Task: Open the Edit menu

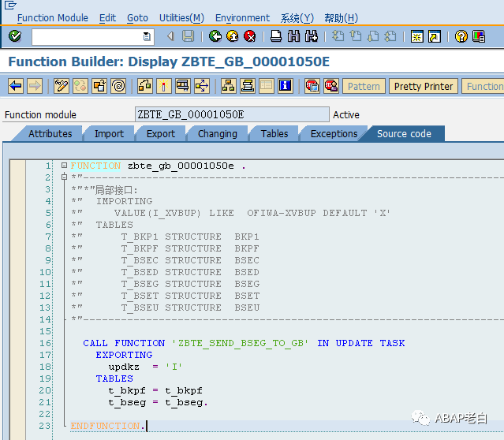Action: click(107, 17)
